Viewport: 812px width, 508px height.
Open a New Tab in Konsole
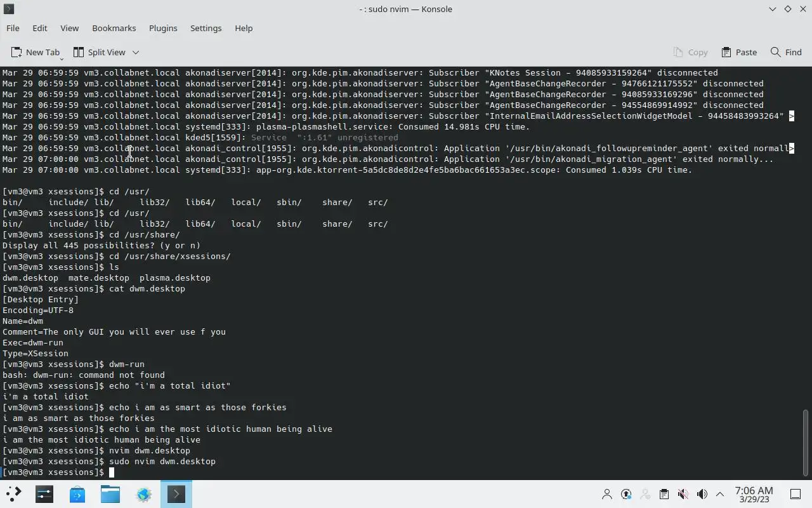[x=36, y=52]
